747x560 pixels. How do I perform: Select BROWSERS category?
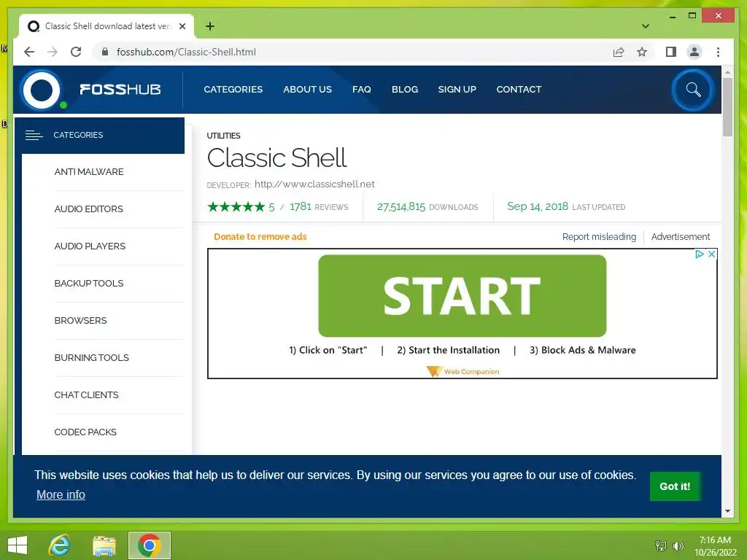tap(80, 321)
